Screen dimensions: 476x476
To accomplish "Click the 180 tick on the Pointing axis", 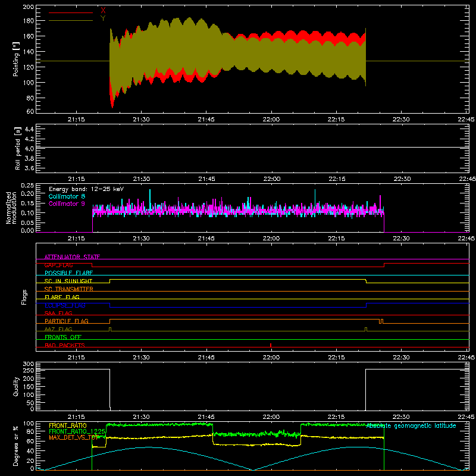I will [x=29, y=21].
